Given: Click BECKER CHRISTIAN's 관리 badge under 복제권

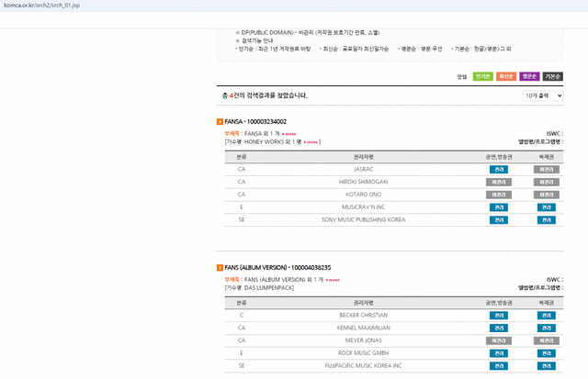Looking at the screenshot, I should pyautogui.click(x=547, y=316).
